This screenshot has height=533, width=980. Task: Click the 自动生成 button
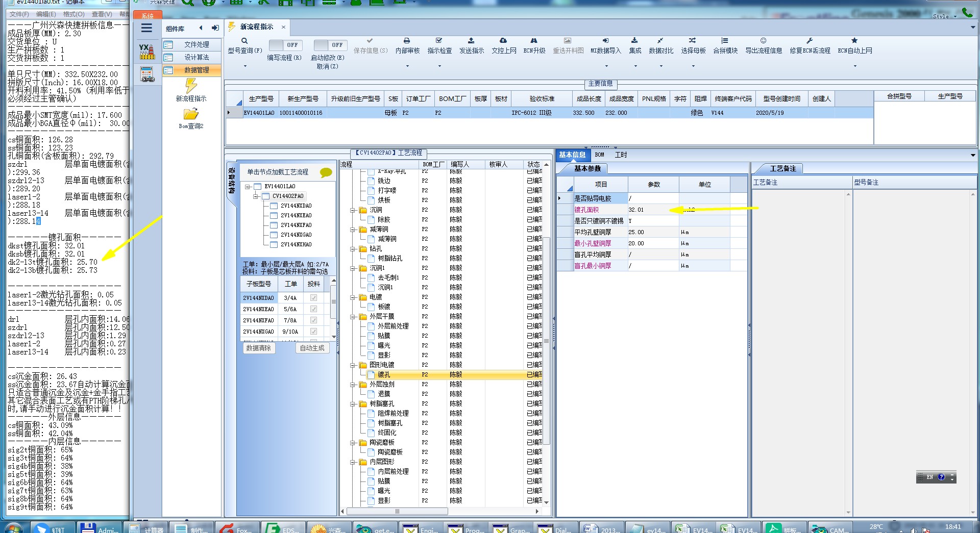click(x=312, y=348)
